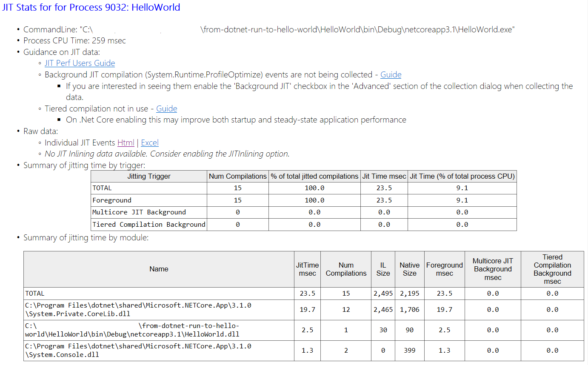This screenshot has height=365, width=588.
Task: Click the 'Tiered Compilation Background' row label
Action: (x=149, y=224)
